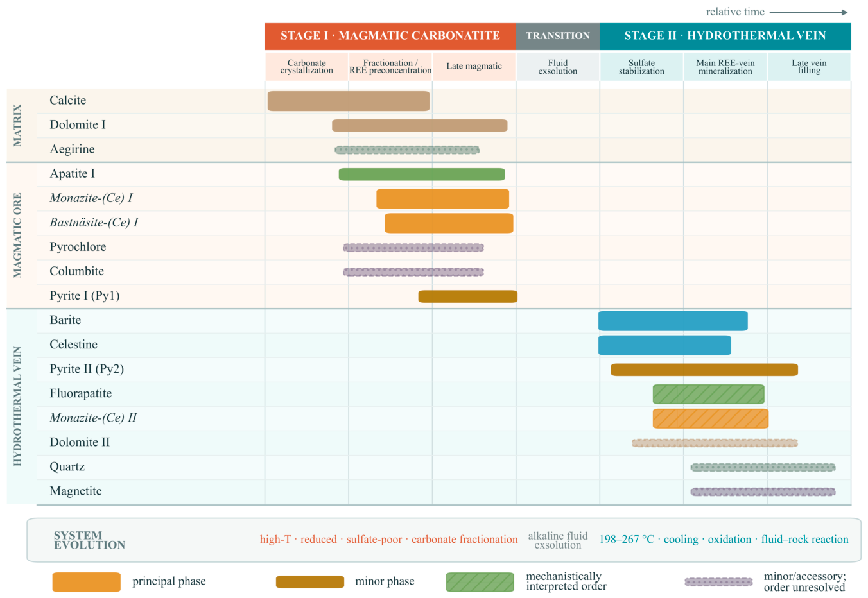Click the Aegirine row label
868x598 pixels.
[x=72, y=149]
